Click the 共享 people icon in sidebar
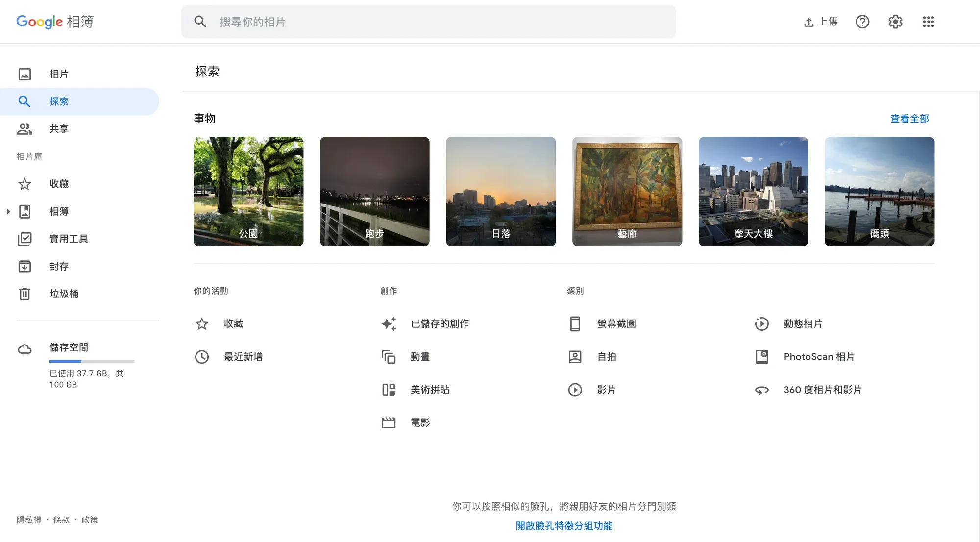980x542 pixels. (24, 129)
